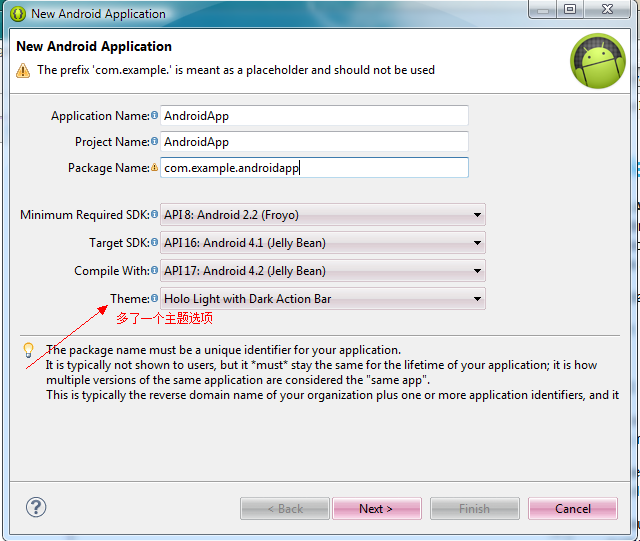This screenshot has height=541, width=640.
Task: Click info icon beside Minimum Required SDK
Action: coord(154,214)
